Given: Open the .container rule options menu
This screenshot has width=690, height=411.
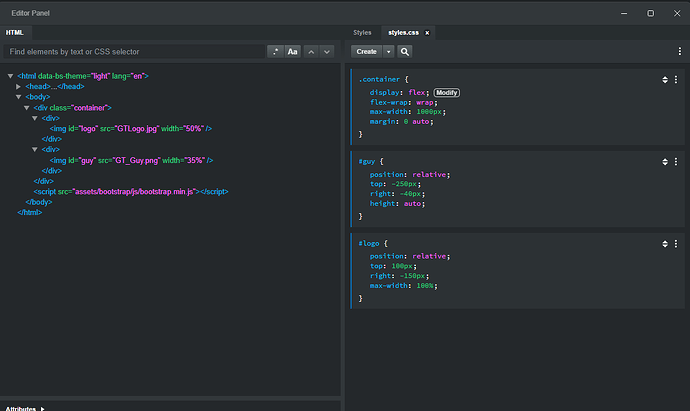Looking at the screenshot, I should 676,80.
